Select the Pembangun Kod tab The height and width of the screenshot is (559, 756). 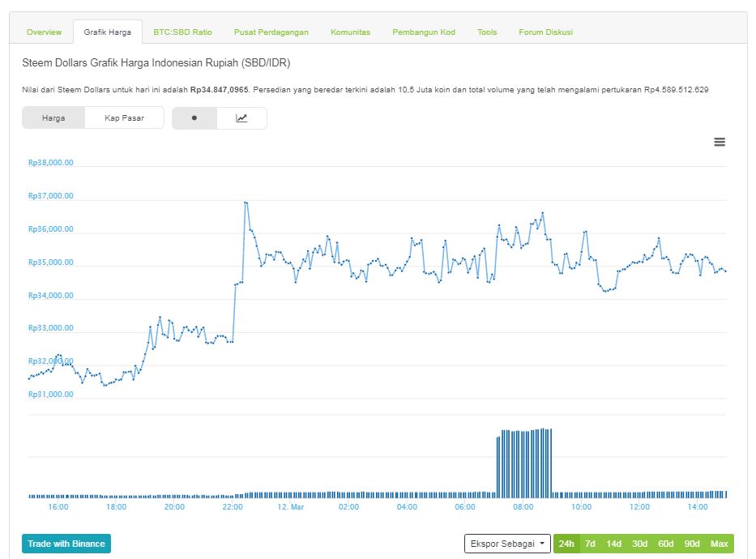tap(424, 32)
